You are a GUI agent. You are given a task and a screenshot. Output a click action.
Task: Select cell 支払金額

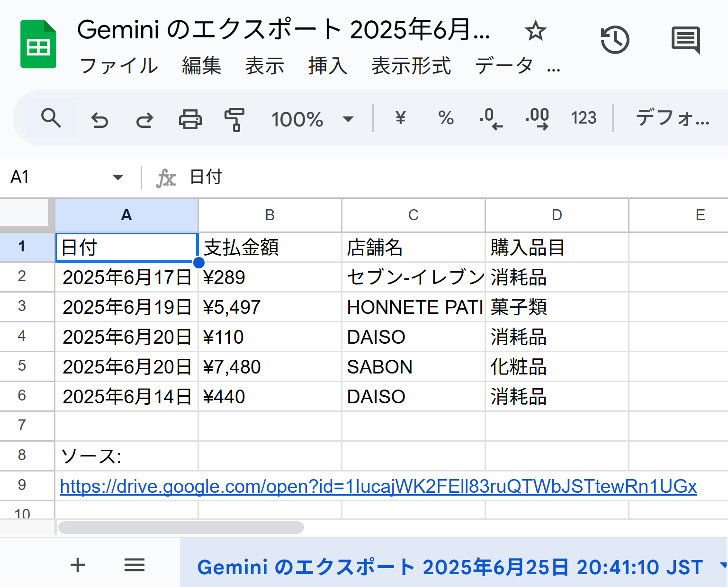pos(270,247)
